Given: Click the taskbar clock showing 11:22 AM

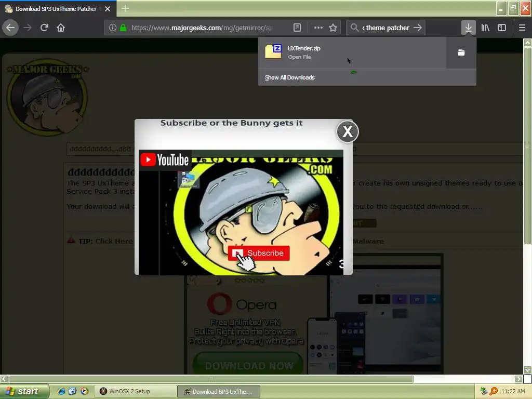Looking at the screenshot, I should (513, 391).
